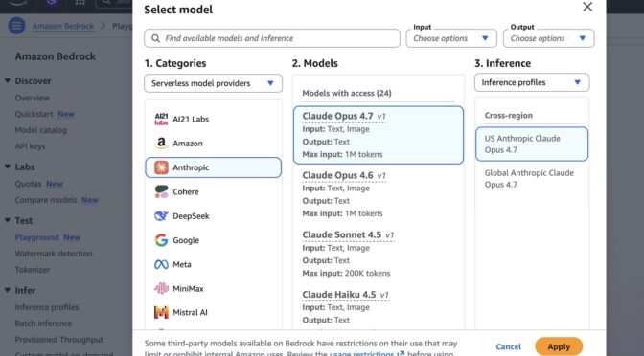This screenshot has height=356, width=644.
Task: Open Inference profiles in the sidebar
Action: pyautogui.click(x=47, y=307)
